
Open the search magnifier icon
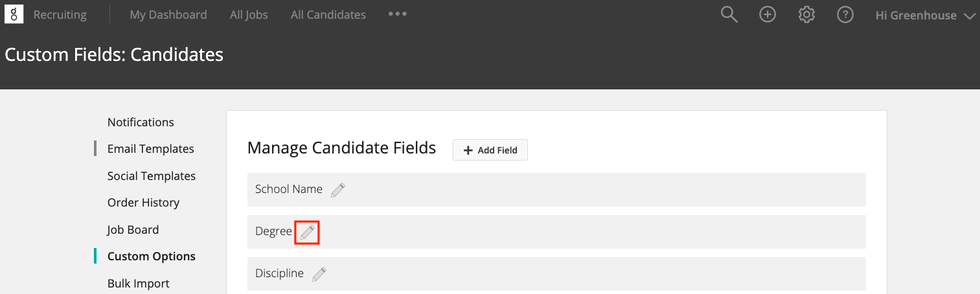(x=729, y=15)
